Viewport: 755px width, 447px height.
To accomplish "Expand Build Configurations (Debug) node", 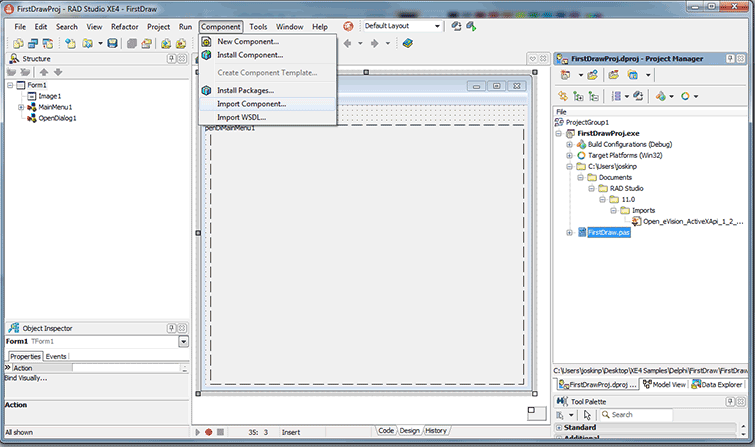I will [568, 144].
